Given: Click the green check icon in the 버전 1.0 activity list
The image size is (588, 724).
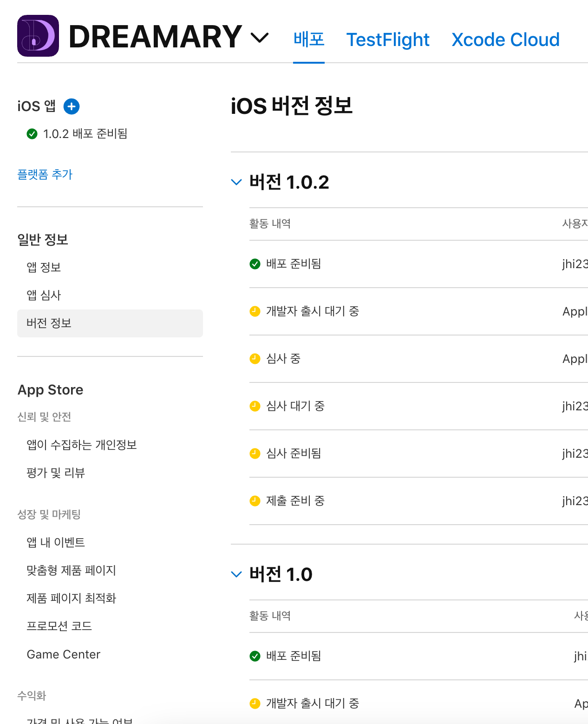Looking at the screenshot, I should tap(255, 656).
